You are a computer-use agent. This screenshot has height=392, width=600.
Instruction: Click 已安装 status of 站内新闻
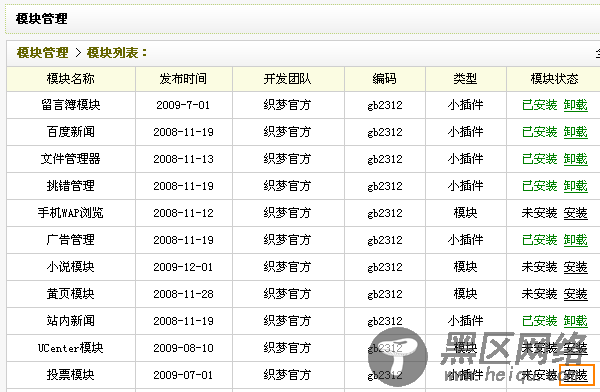point(540,321)
